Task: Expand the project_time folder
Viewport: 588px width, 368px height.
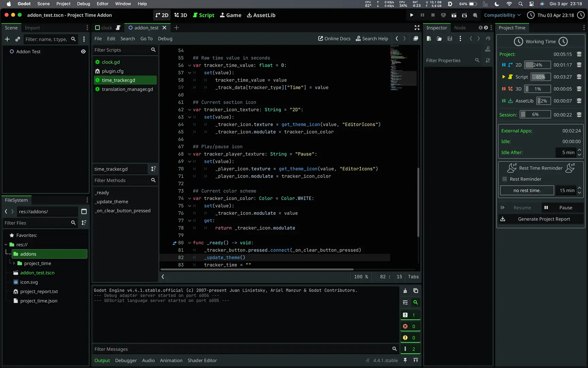Action: (x=14, y=263)
